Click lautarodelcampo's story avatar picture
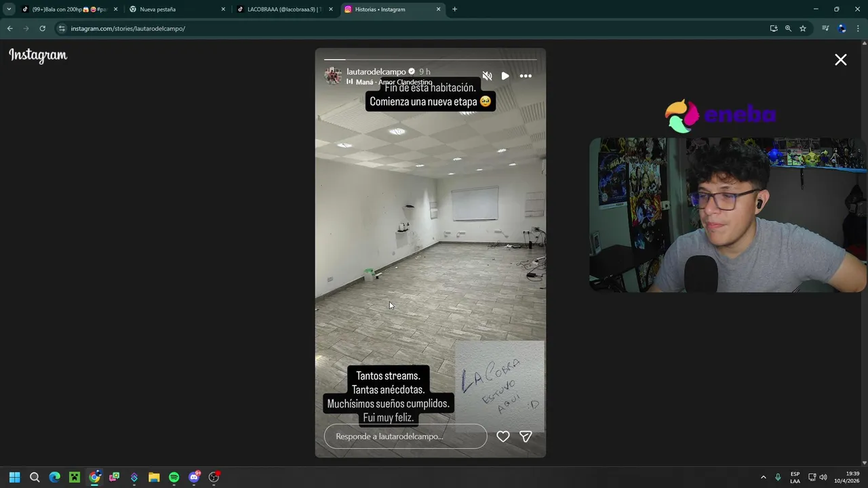The image size is (868, 488). [x=333, y=76]
